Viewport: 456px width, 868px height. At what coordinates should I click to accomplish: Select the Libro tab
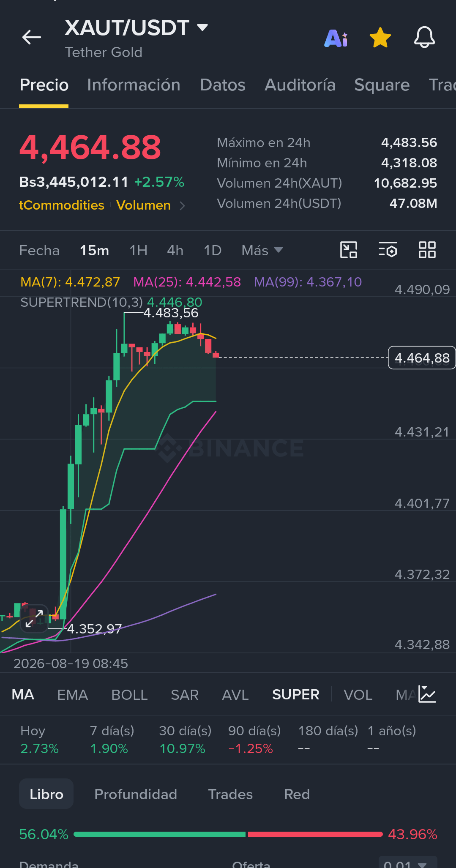pyautogui.click(x=46, y=794)
